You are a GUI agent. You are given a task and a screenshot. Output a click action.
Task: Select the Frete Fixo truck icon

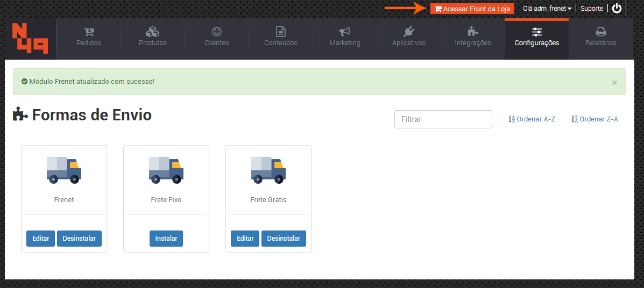[166, 170]
